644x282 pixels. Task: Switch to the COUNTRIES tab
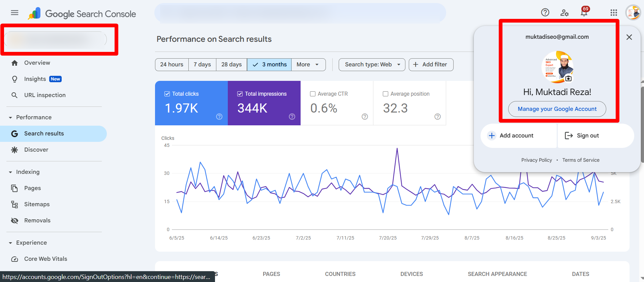pyautogui.click(x=340, y=274)
